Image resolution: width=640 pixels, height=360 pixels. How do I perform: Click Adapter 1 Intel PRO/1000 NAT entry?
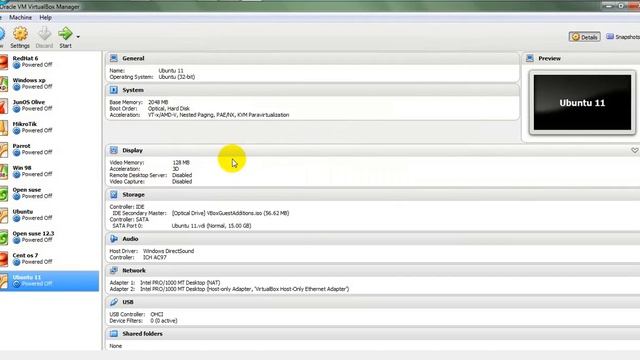tap(180, 282)
